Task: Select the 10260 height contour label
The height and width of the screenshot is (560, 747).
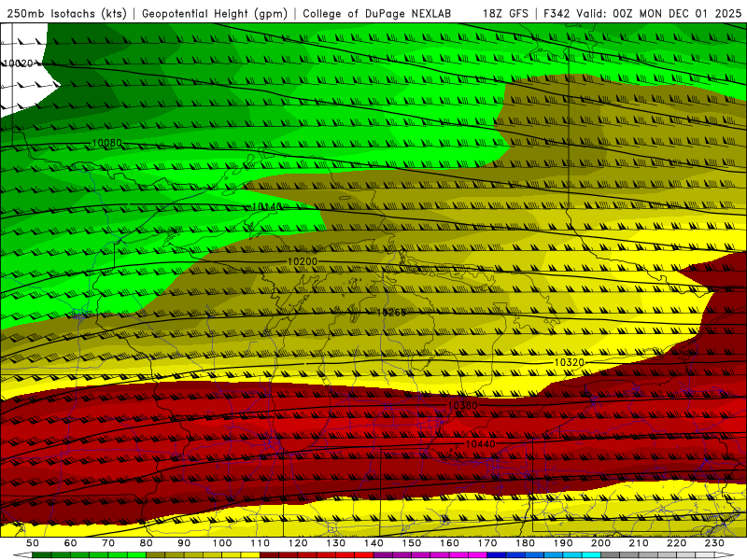Action: point(391,313)
